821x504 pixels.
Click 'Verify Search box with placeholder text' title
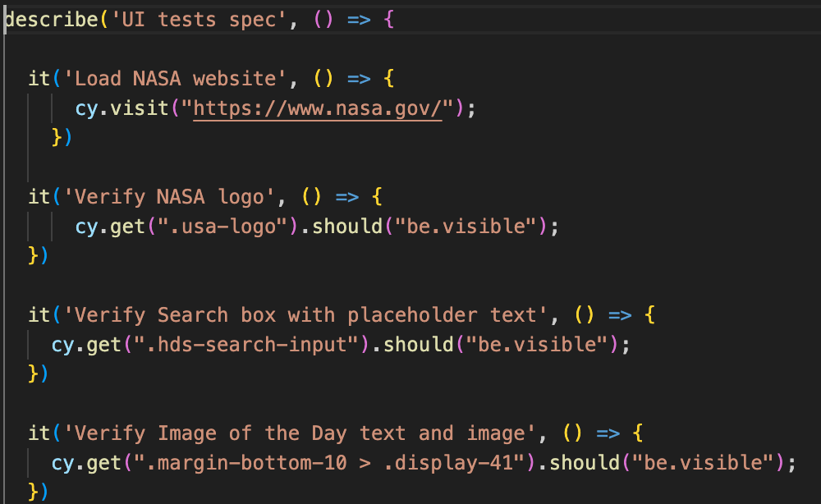(x=300, y=315)
